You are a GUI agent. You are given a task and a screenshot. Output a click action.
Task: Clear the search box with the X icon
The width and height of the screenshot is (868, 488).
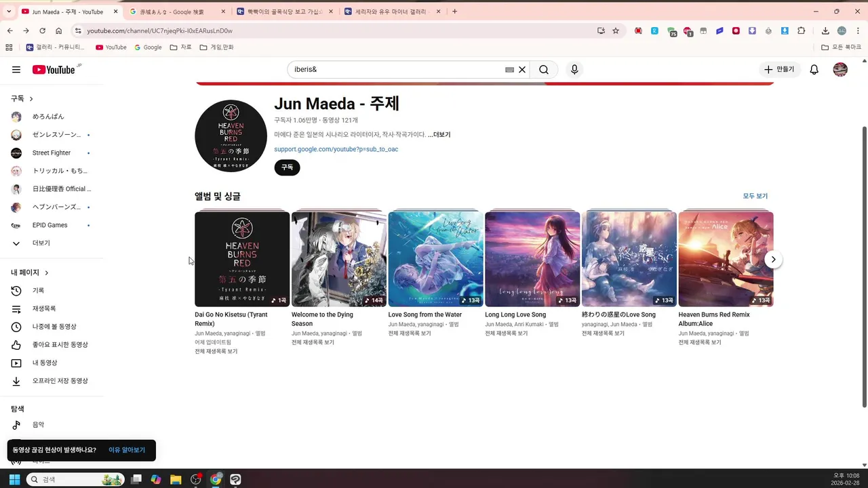coord(522,70)
